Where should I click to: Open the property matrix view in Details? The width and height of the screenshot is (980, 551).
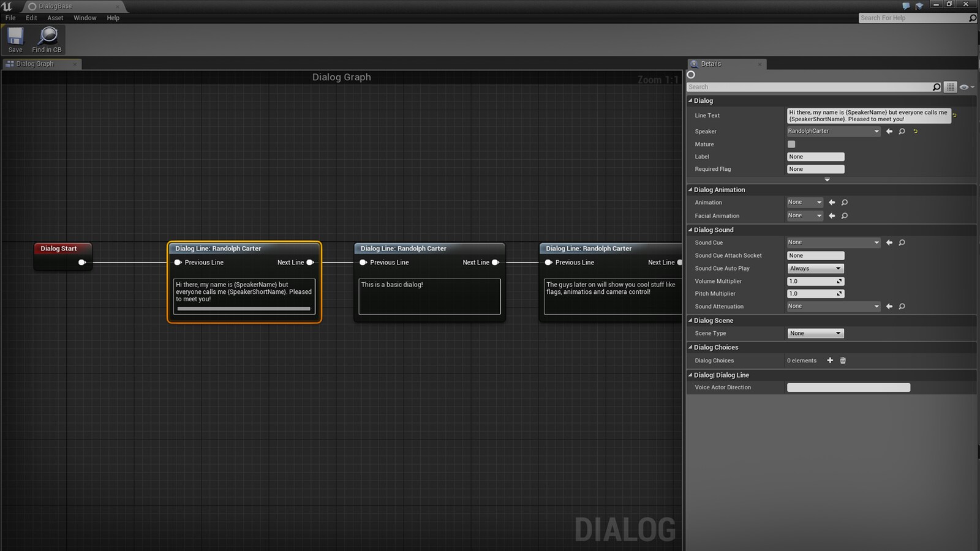[x=950, y=86]
